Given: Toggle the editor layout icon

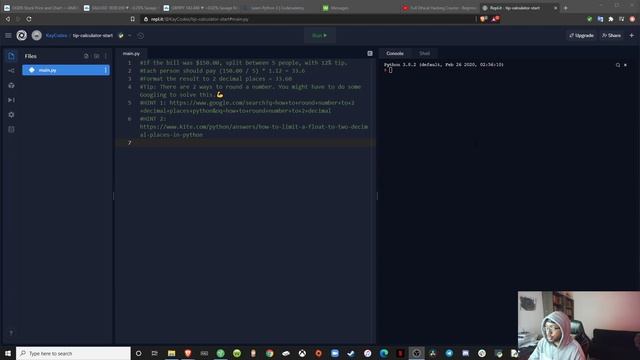Looking at the screenshot, I should pyautogui.click(x=370, y=53).
